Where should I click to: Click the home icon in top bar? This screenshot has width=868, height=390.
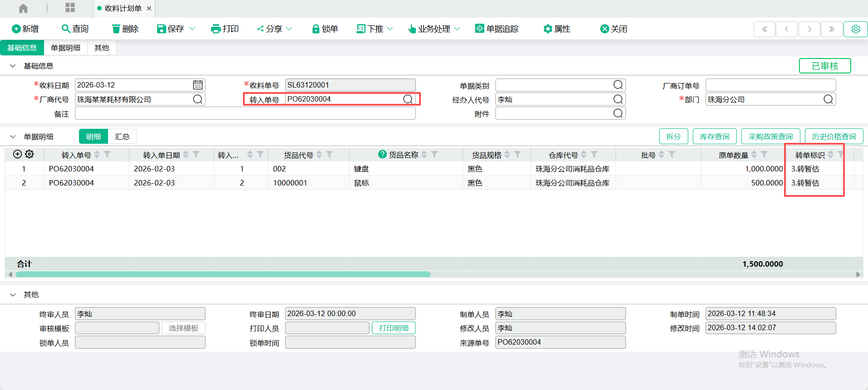pyautogui.click(x=23, y=8)
